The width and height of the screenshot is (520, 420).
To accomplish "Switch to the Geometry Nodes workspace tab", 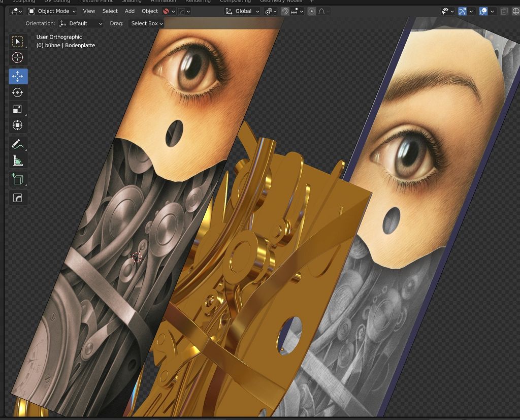I will coord(281,2).
